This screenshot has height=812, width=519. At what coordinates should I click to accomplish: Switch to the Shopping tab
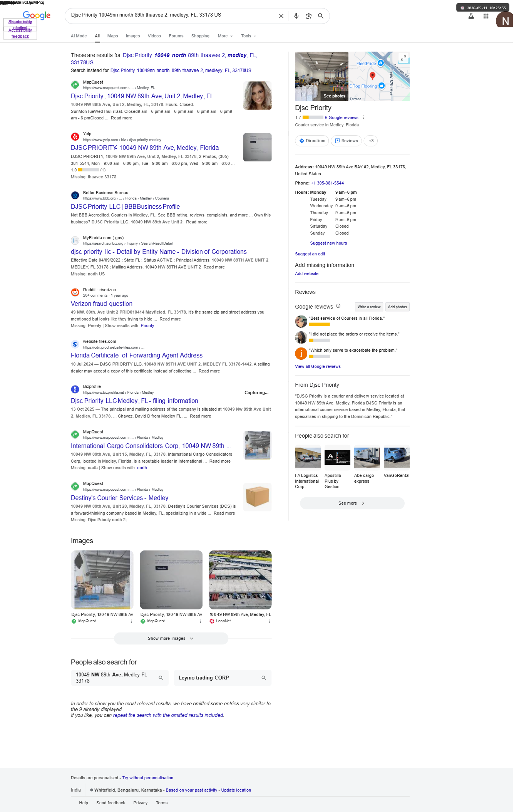tap(200, 36)
